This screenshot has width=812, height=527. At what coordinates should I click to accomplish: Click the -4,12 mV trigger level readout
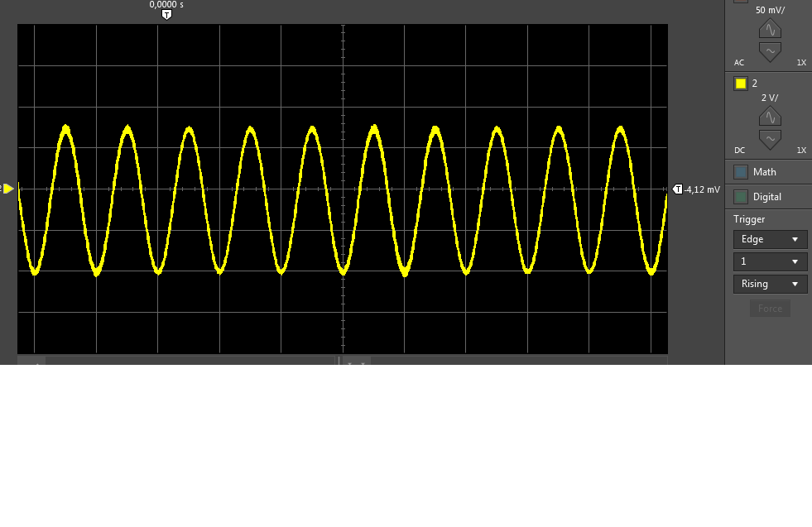click(x=702, y=189)
